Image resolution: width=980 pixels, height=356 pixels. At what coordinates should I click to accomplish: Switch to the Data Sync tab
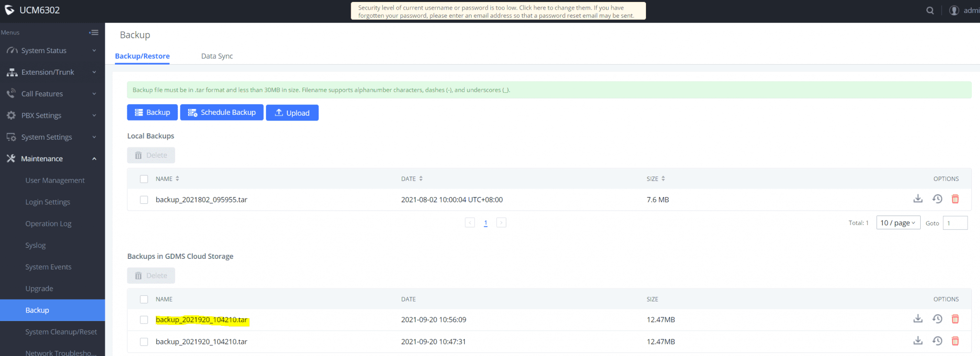[x=217, y=56]
